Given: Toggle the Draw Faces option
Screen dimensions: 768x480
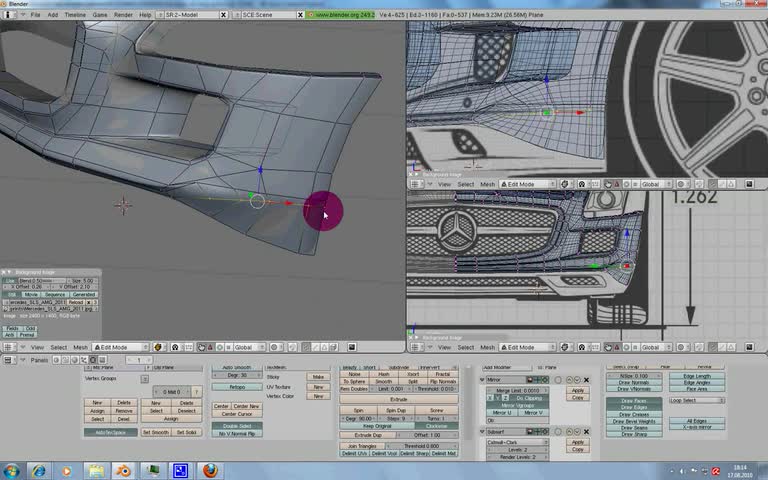Looking at the screenshot, I should point(633,401).
